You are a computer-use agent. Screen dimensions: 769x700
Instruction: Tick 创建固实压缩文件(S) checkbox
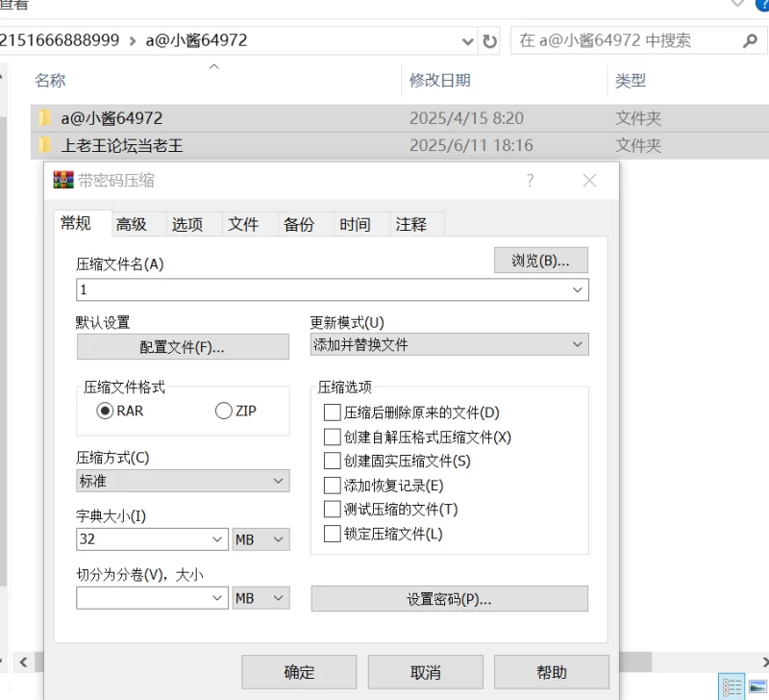tap(332, 461)
